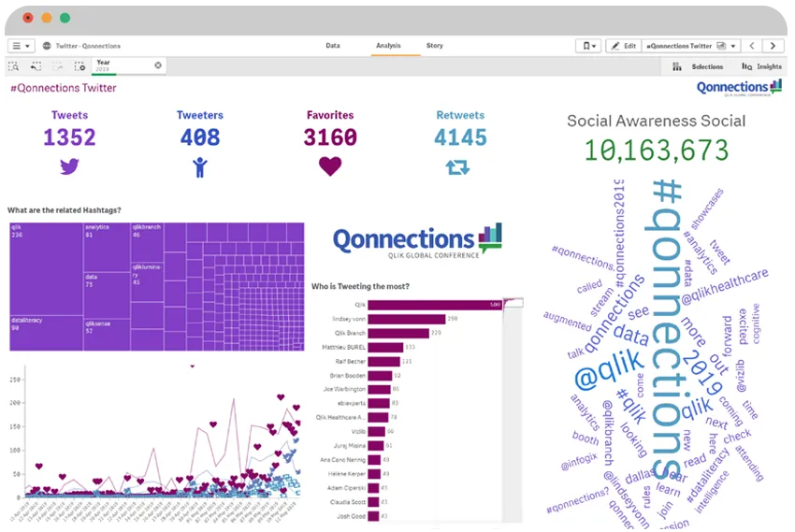Select the qlikluminary 45 treemap cell
This screenshot has height=532, width=795.
[147, 281]
